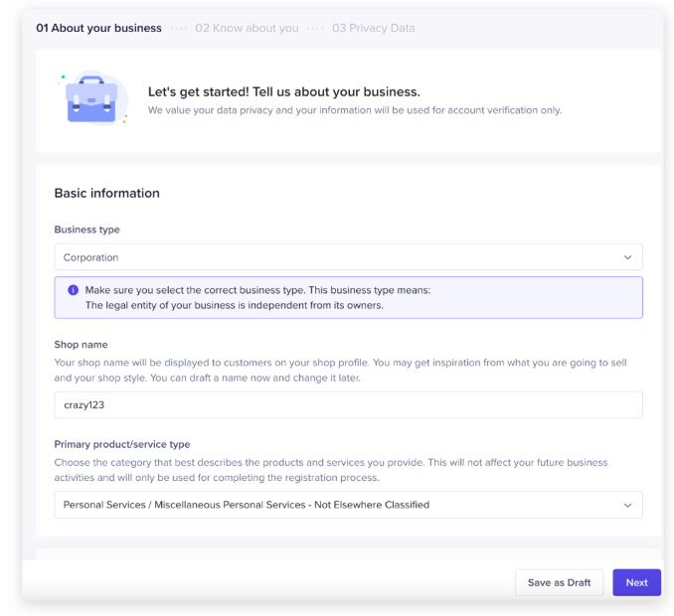This screenshot has height=616, width=674.
Task: Click the Business type field label
Action: pyautogui.click(x=86, y=230)
